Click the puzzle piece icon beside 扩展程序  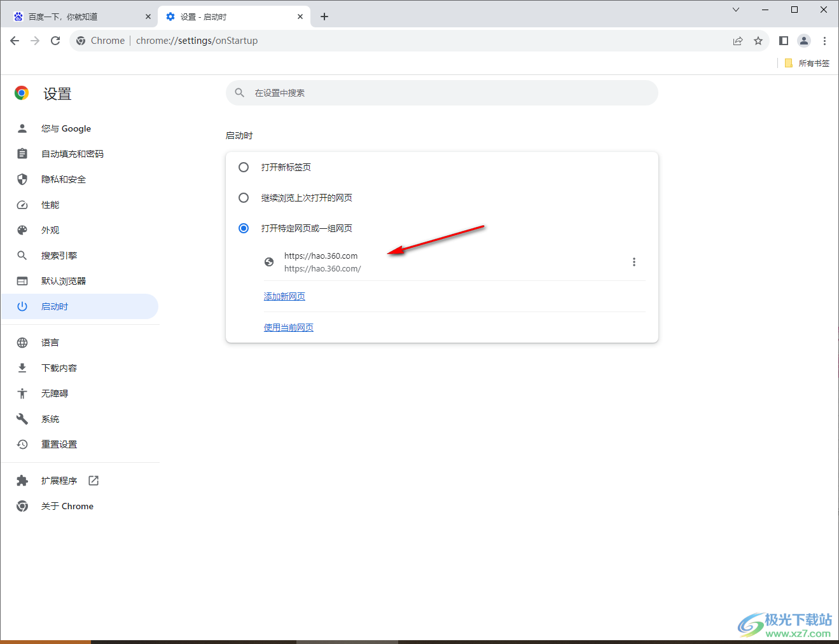click(22, 481)
